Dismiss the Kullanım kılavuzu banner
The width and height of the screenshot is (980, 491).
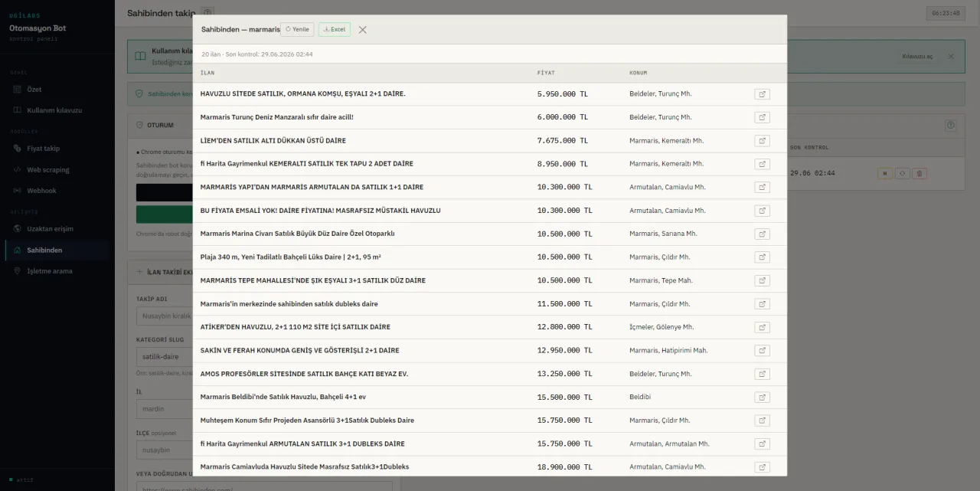click(x=951, y=56)
